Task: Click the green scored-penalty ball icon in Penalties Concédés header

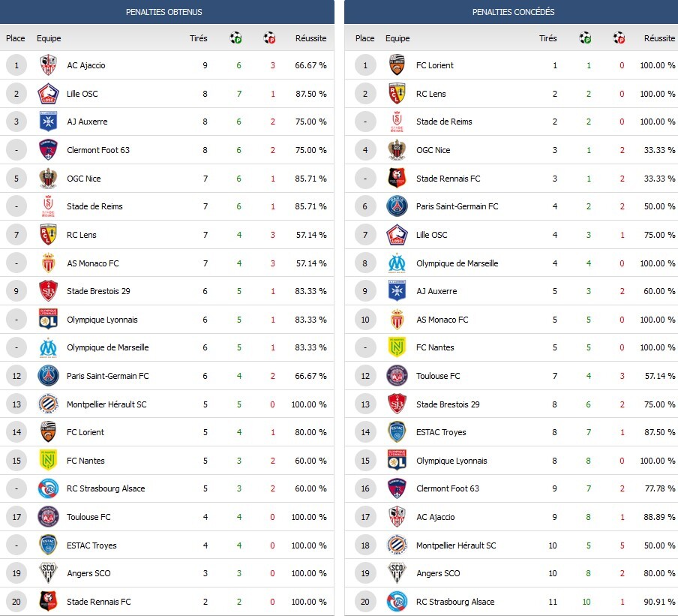Action: pyautogui.click(x=585, y=38)
